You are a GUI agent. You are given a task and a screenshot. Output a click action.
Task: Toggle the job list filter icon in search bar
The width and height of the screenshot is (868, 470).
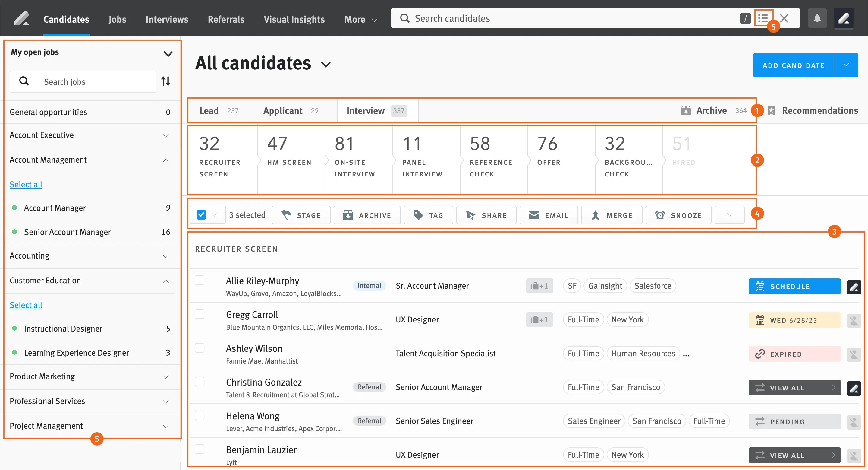click(763, 18)
